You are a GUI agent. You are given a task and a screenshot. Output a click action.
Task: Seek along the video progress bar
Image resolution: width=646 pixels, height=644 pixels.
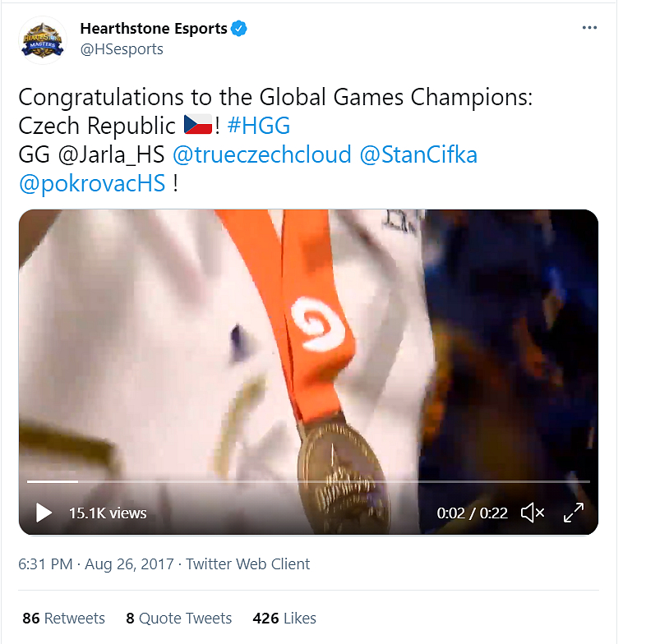coord(308,481)
